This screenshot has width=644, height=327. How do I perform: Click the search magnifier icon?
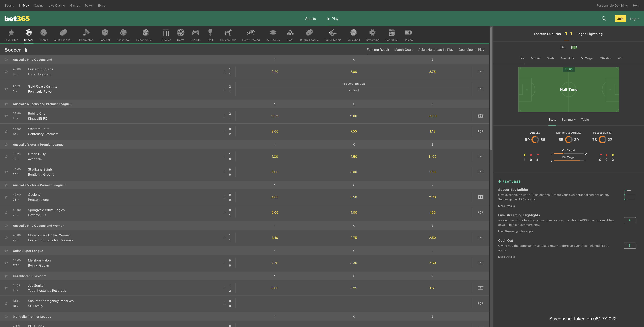(604, 19)
